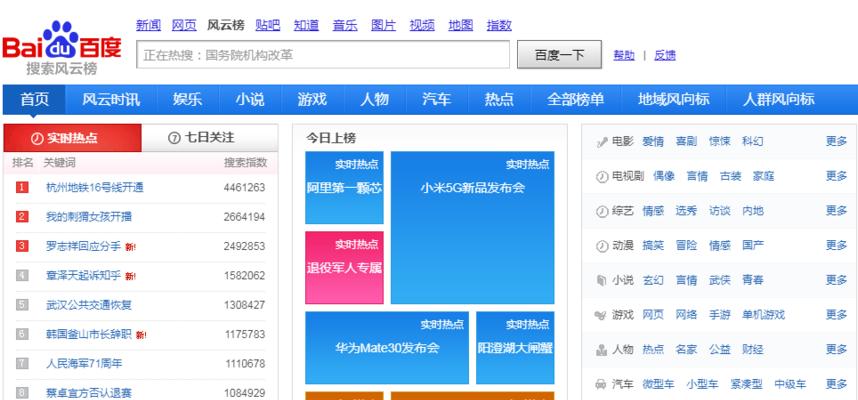Open the 人物 item in blue navigation bar

click(x=374, y=99)
